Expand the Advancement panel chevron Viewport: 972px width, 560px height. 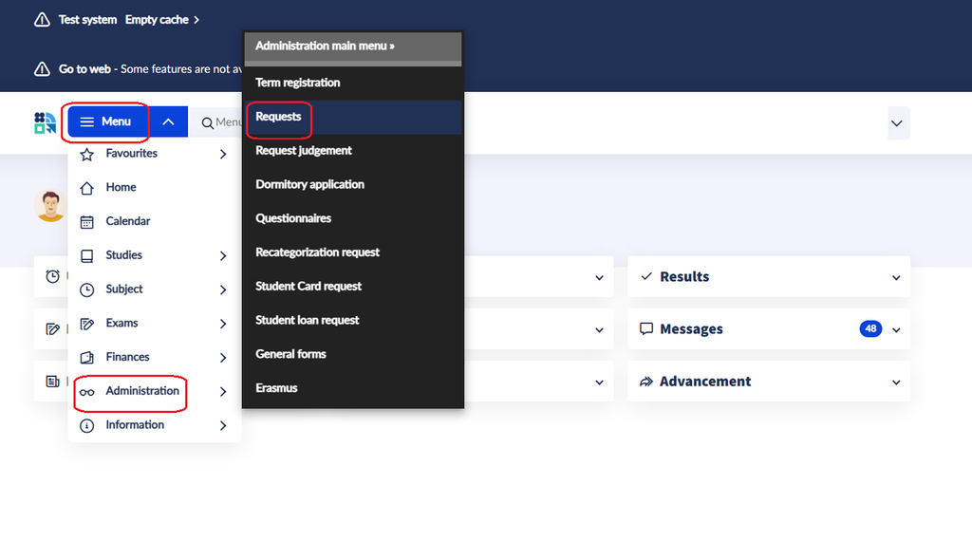pos(896,382)
